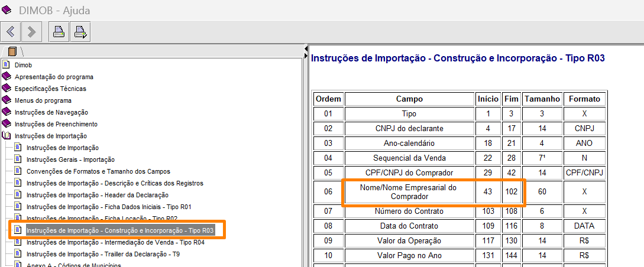Go forward with the right arrow toolbar button
Screen dimensions: 644x267
point(31,32)
